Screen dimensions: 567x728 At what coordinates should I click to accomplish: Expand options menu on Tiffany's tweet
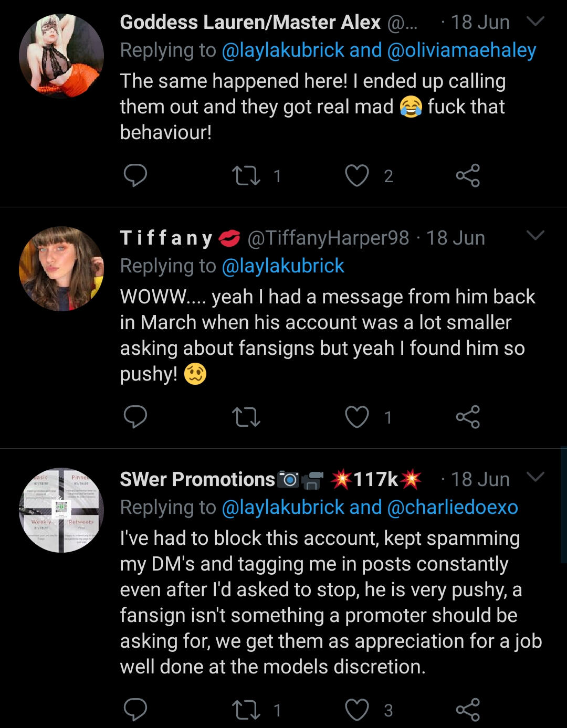click(x=535, y=236)
